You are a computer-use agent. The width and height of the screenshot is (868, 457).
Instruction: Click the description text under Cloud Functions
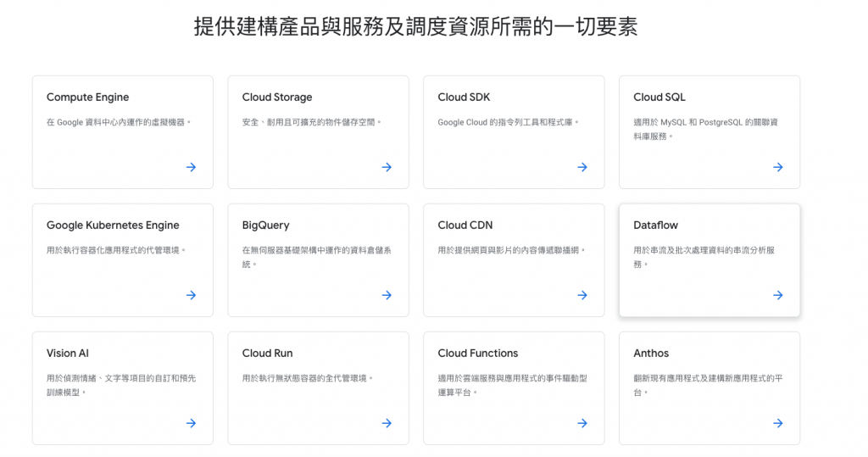point(513,386)
